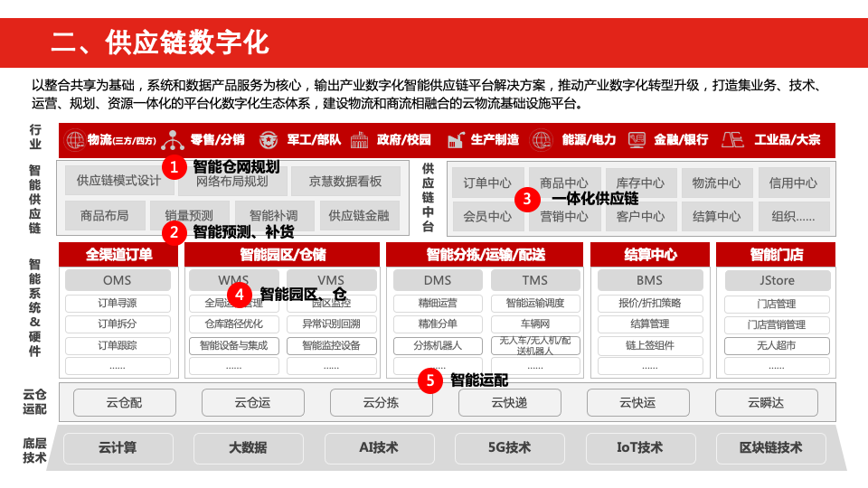Viewport: 868px width, 488px height.
Task: Click the 云快运 box
Action: (x=637, y=403)
